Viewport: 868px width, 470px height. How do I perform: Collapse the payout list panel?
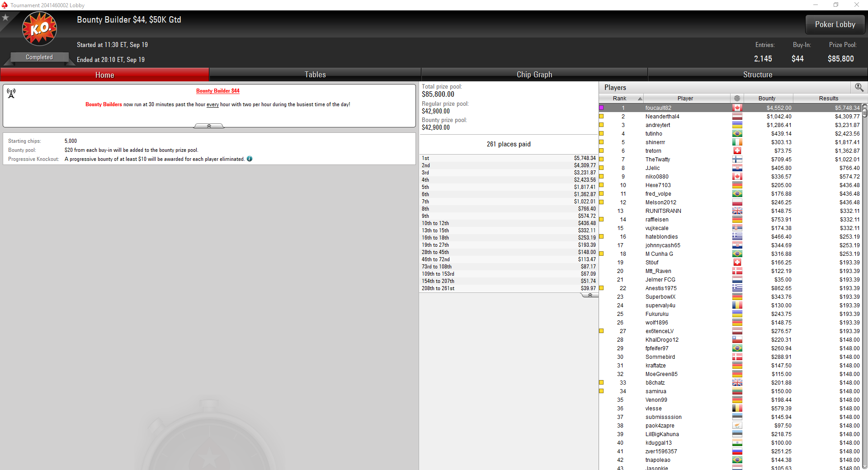coord(590,295)
